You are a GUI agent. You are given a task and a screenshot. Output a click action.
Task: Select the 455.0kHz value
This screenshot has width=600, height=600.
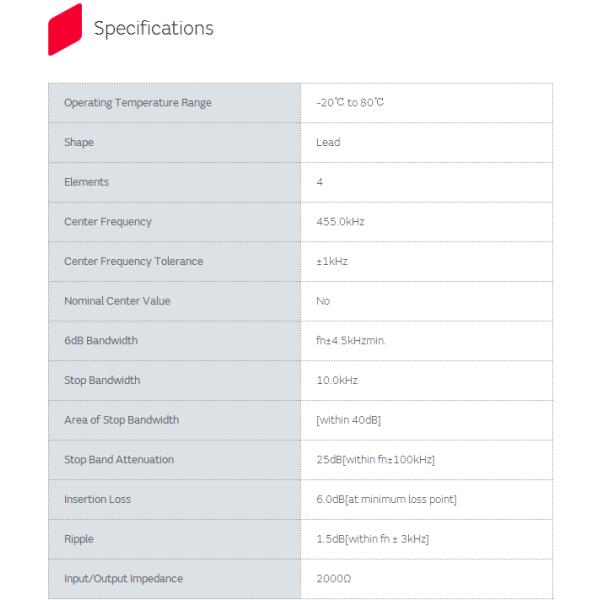[340, 222]
